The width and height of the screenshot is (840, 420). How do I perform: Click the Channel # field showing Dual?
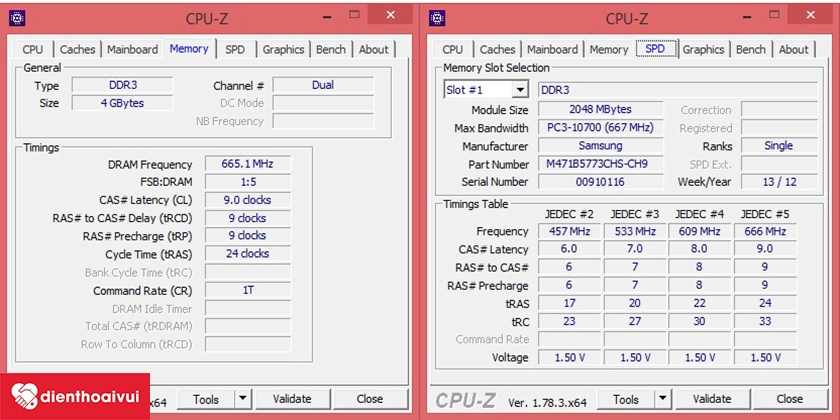[x=323, y=85]
